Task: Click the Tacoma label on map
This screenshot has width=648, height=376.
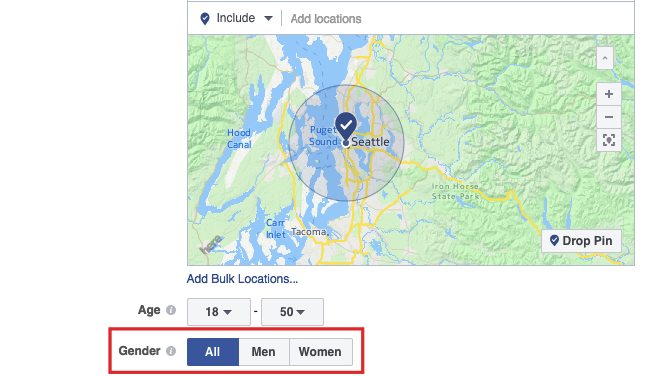Action: click(x=309, y=232)
